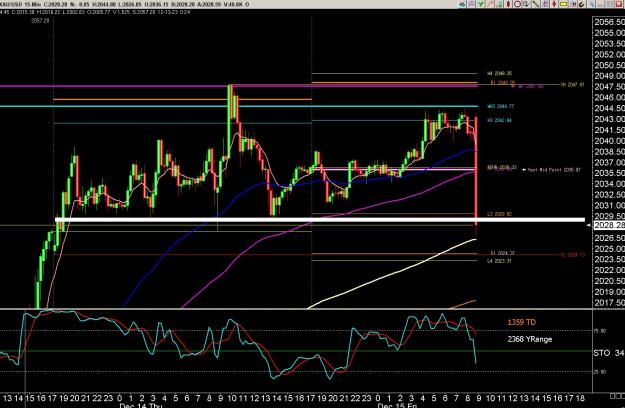625x408 pixels.
Task: Click the PL red level label
Action: (573, 255)
